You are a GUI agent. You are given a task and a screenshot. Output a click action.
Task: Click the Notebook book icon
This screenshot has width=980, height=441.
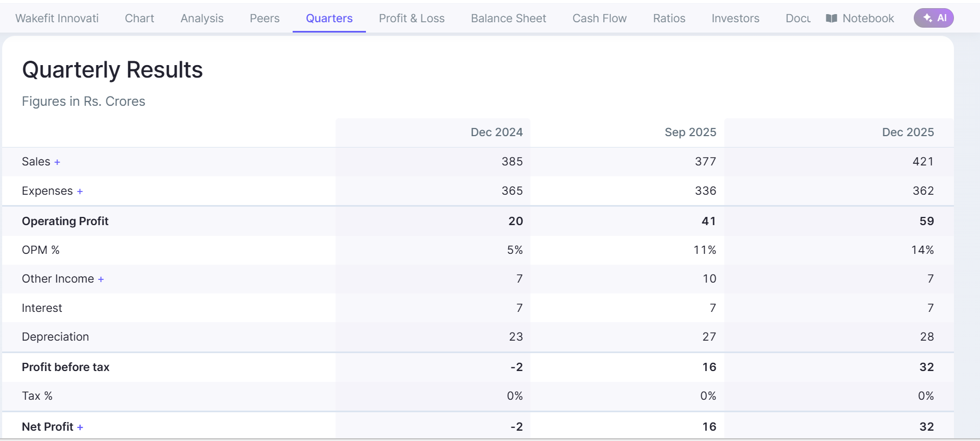[831, 18]
